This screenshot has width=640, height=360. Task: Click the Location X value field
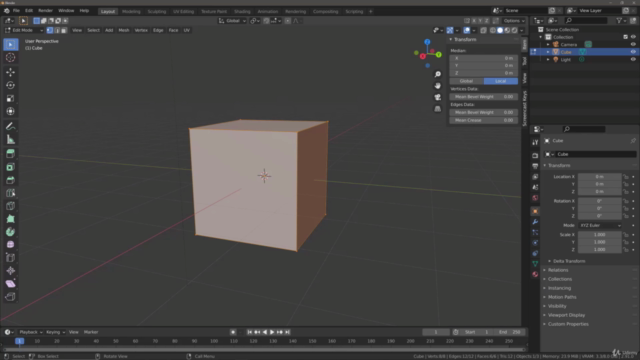600,177
